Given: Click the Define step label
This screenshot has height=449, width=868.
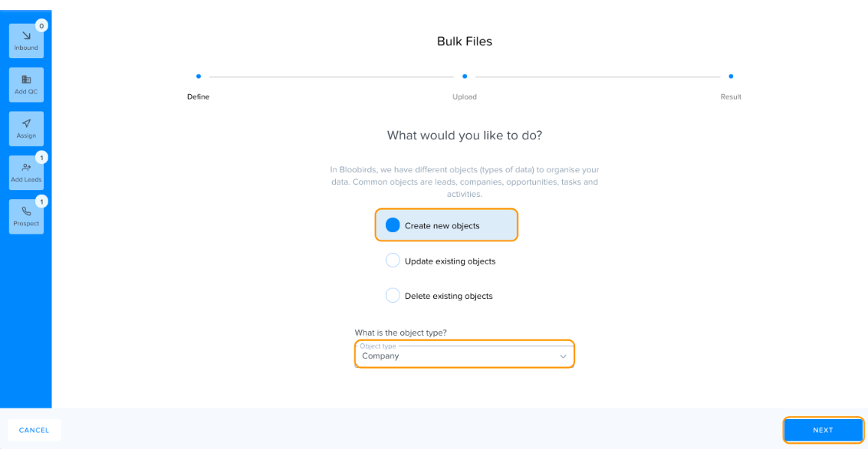Looking at the screenshot, I should click(x=198, y=97).
